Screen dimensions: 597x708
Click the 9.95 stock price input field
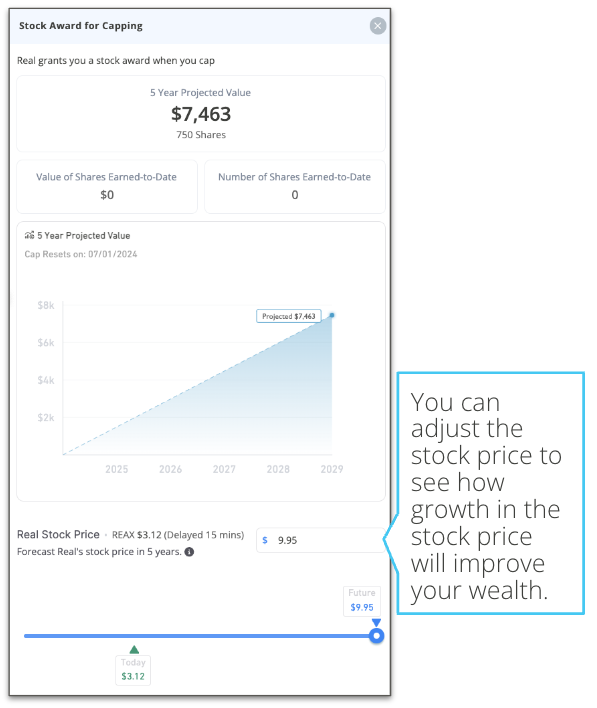321,540
